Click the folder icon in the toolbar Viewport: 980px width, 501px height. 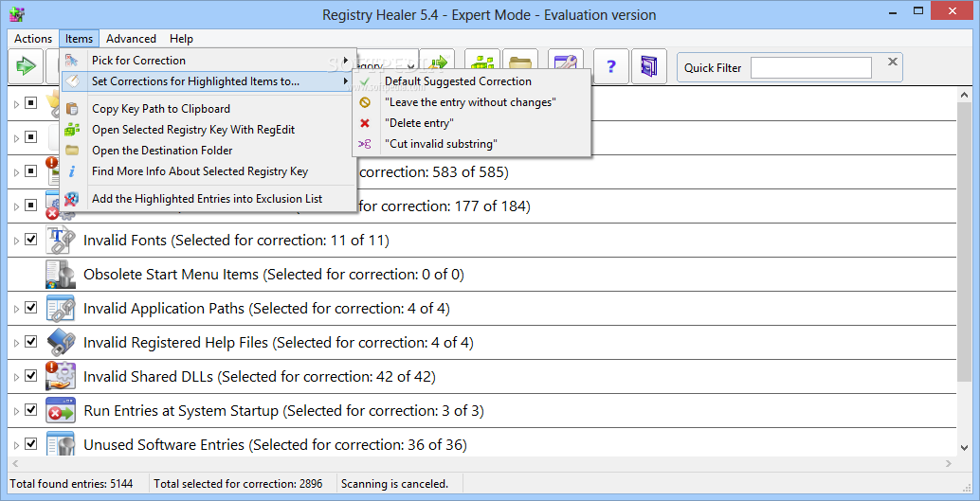point(520,63)
